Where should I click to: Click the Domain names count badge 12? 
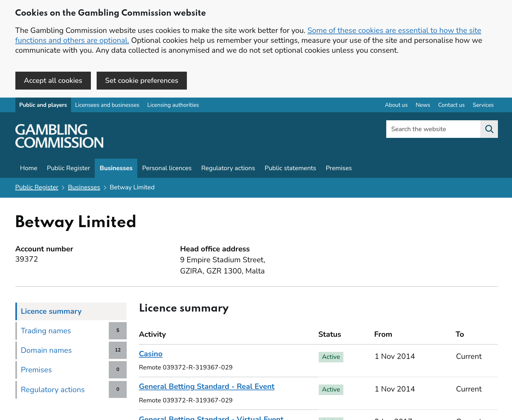click(118, 350)
